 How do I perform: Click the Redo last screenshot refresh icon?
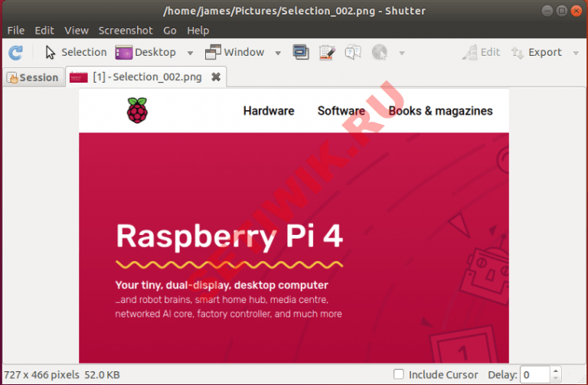15,53
